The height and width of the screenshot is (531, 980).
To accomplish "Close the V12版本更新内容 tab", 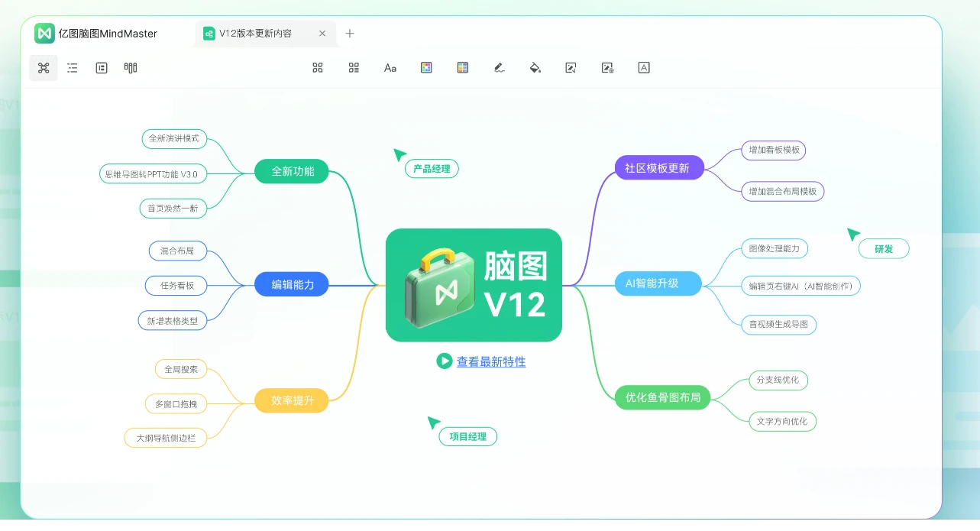I will pyautogui.click(x=322, y=34).
